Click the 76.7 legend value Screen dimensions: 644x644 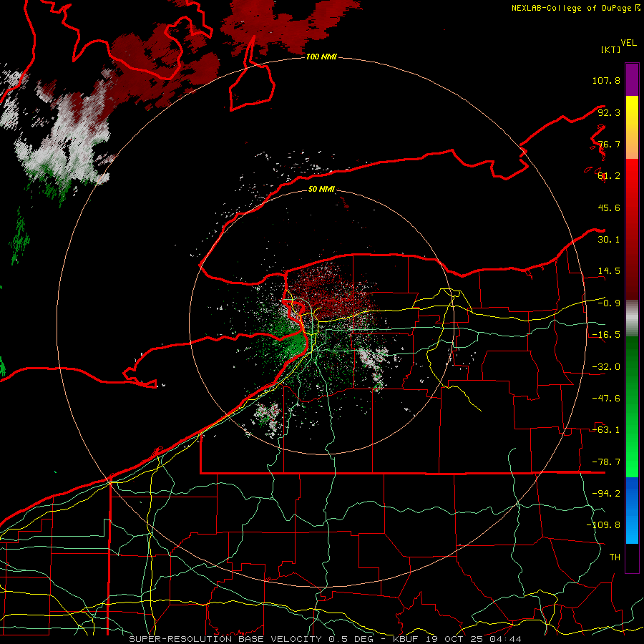pos(609,144)
